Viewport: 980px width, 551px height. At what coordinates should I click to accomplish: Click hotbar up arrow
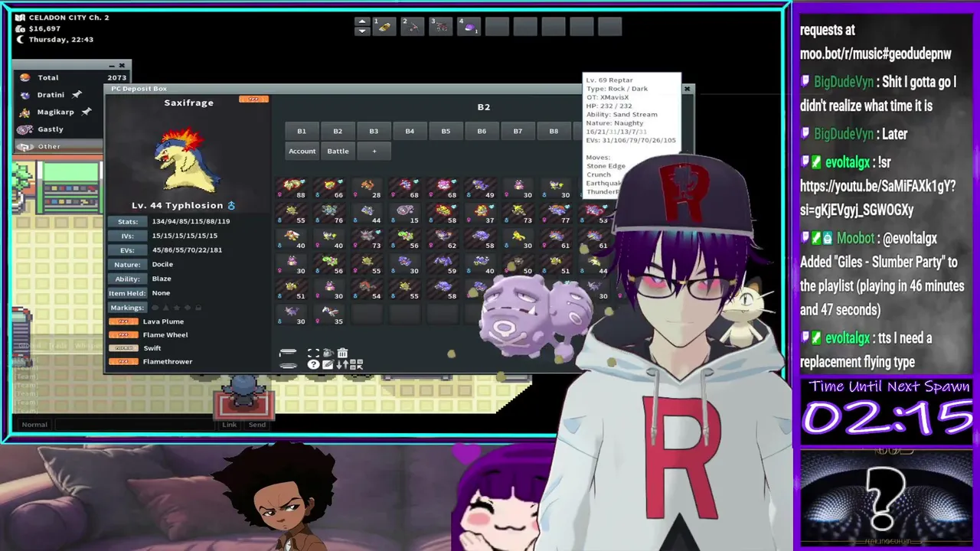point(362,21)
